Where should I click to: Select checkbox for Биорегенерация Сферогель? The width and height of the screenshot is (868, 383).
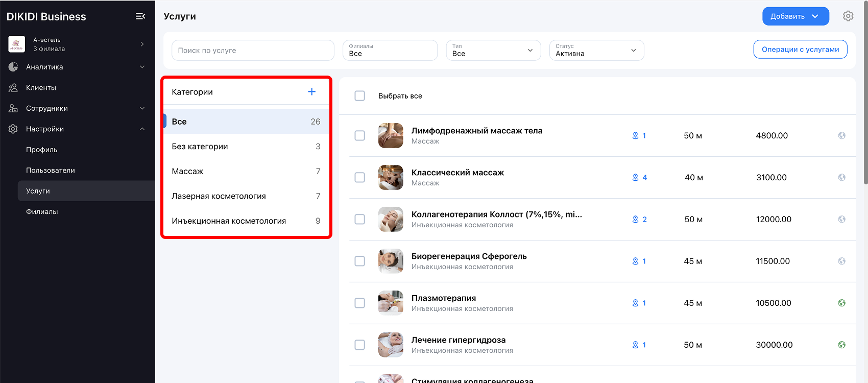(360, 261)
